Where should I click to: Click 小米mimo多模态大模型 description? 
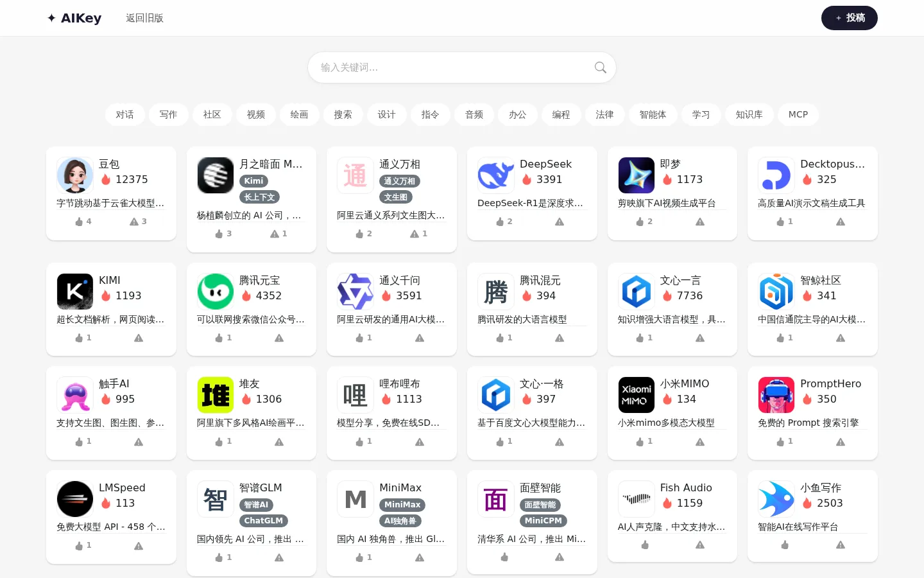pos(666,423)
